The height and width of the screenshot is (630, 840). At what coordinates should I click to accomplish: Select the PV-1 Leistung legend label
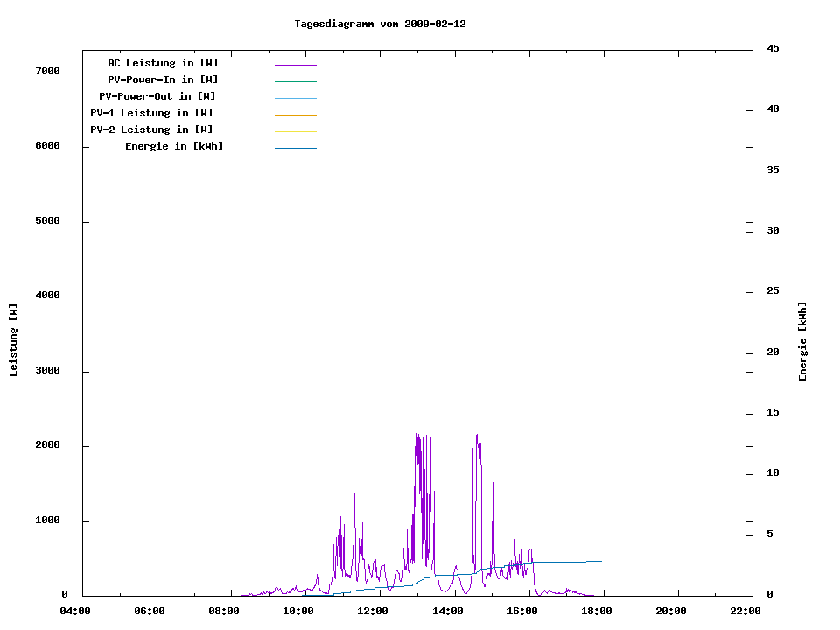[x=151, y=113]
